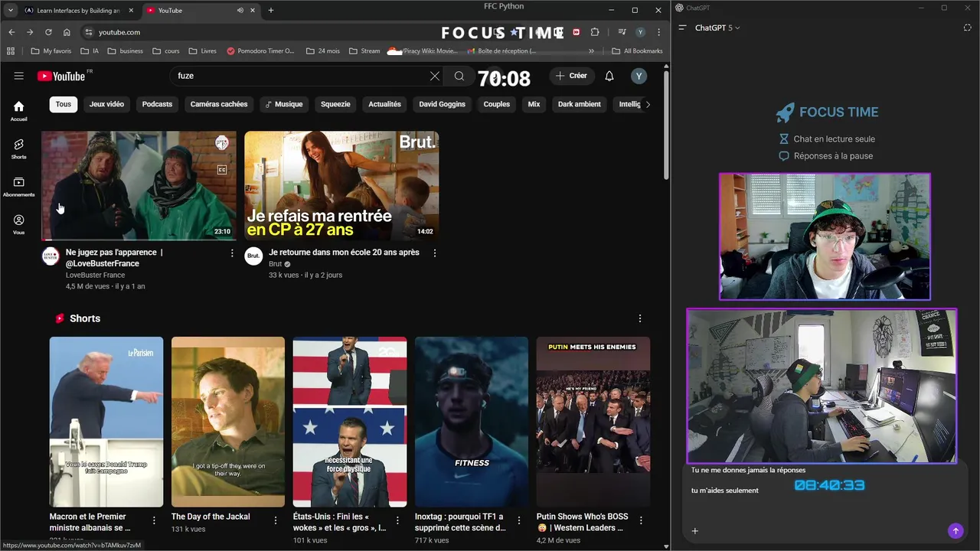980x551 pixels.
Task: Select the Mix filter chip
Action: click(x=534, y=104)
